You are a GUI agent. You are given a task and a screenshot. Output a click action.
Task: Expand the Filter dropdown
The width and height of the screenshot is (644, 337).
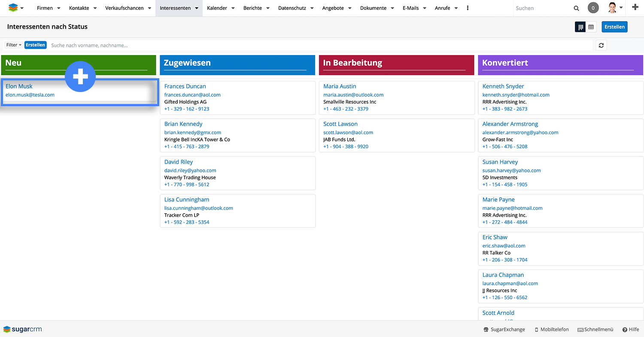click(14, 45)
